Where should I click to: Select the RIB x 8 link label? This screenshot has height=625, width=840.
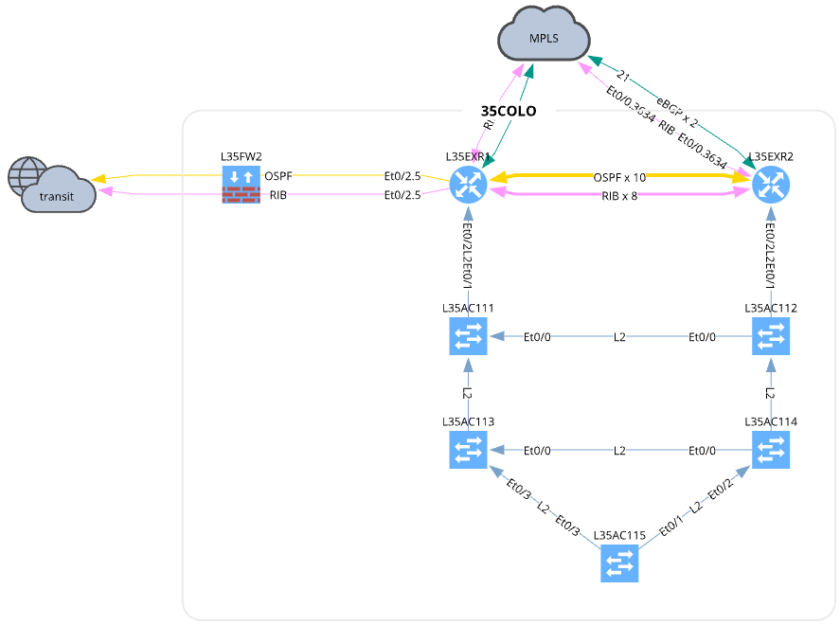click(619, 196)
